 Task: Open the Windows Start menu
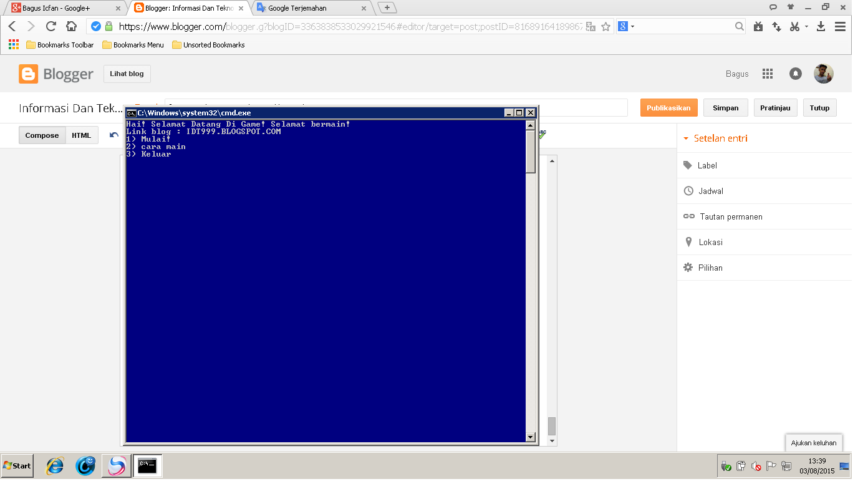(17, 466)
